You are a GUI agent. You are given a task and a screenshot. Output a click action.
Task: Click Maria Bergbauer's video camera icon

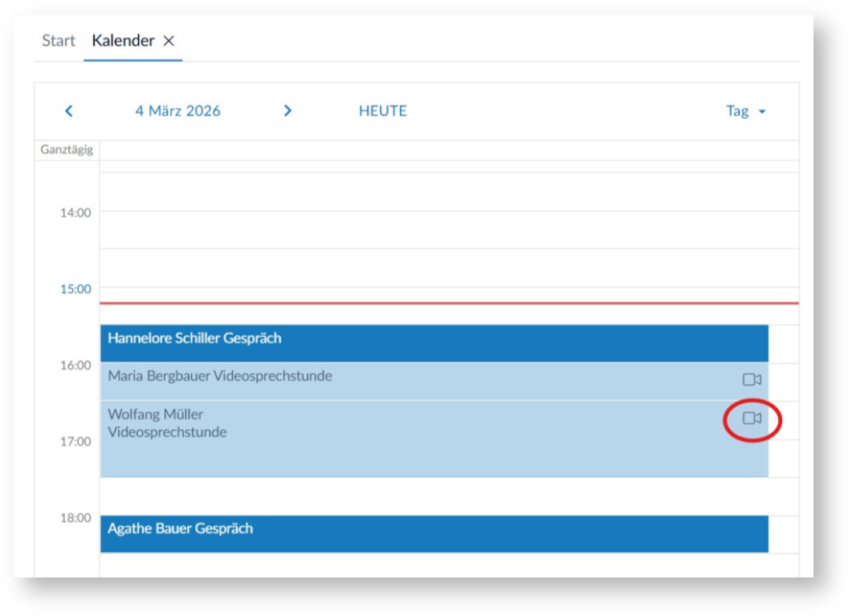pyautogui.click(x=752, y=380)
